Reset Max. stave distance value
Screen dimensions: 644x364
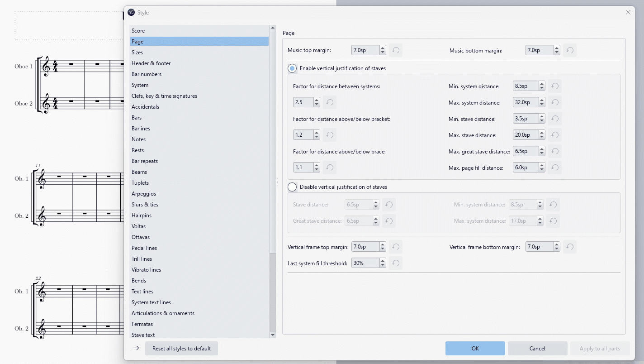coord(555,135)
